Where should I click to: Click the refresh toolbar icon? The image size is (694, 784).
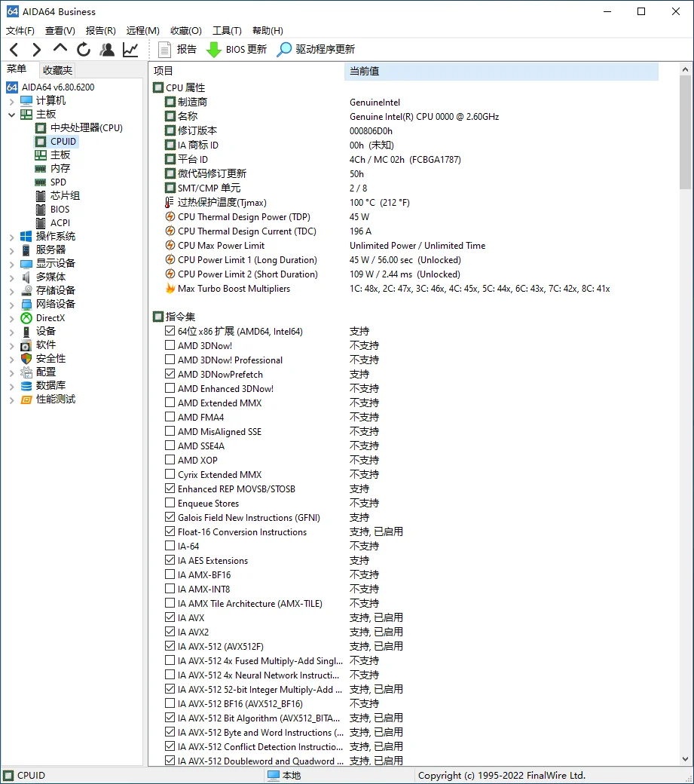[x=84, y=50]
